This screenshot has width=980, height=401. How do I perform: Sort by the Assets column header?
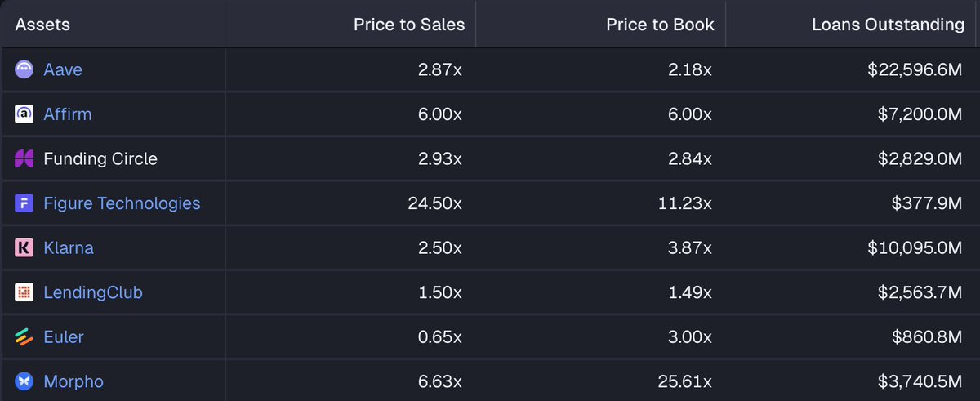click(42, 25)
